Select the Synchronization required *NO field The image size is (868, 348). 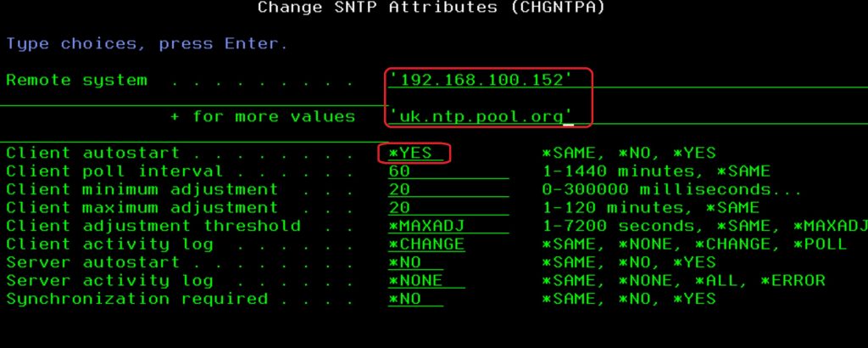click(x=405, y=300)
